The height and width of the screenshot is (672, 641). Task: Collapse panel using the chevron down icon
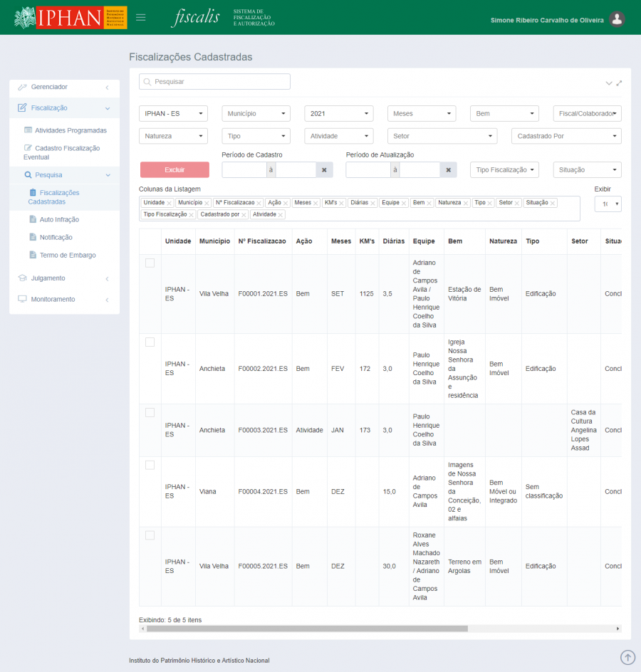click(609, 83)
